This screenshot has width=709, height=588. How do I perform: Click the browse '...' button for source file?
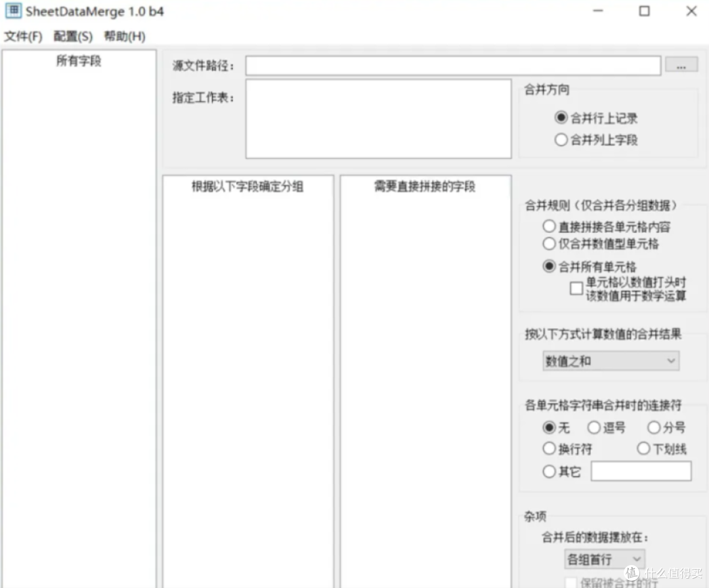click(x=681, y=64)
